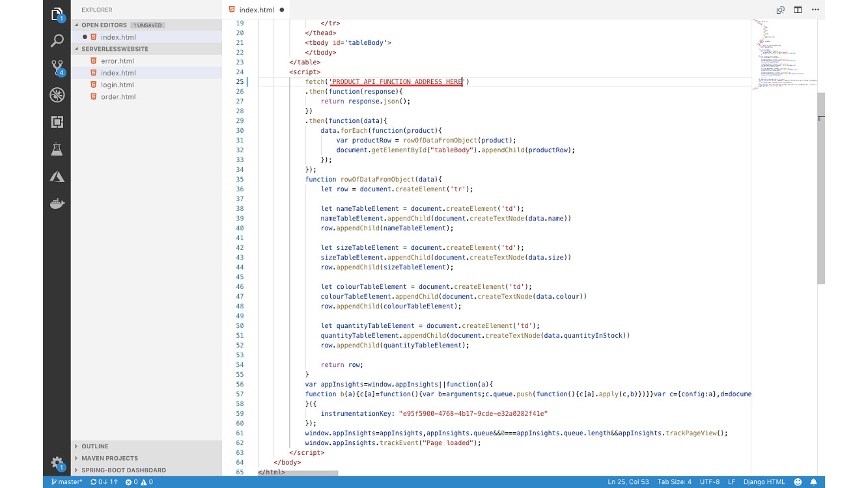Click the vertical editor scrollbar

(x=821, y=189)
